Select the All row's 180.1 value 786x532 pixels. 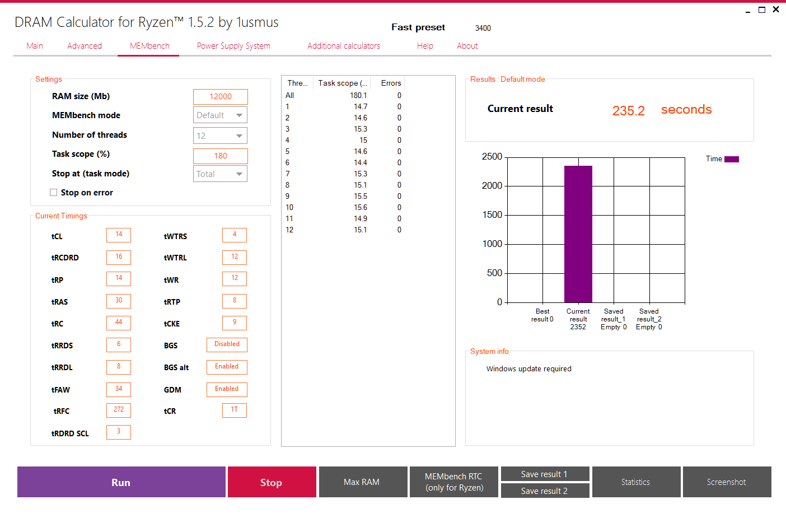359,96
